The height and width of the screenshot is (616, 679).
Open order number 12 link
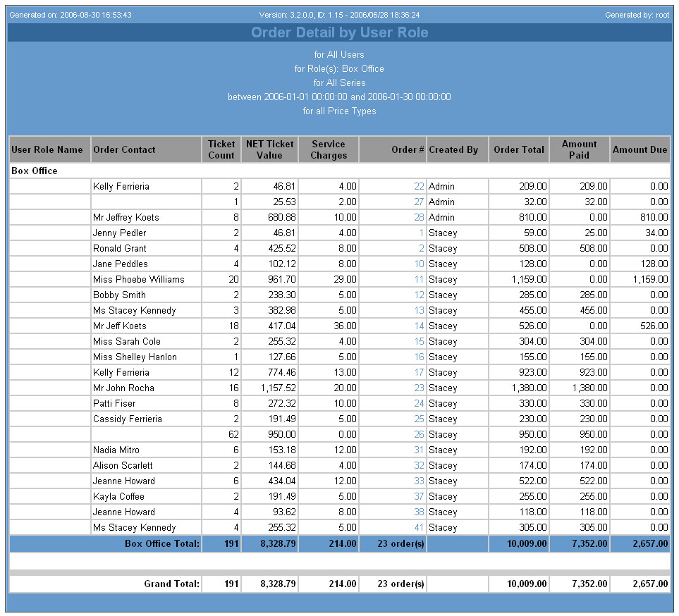tap(419, 295)
